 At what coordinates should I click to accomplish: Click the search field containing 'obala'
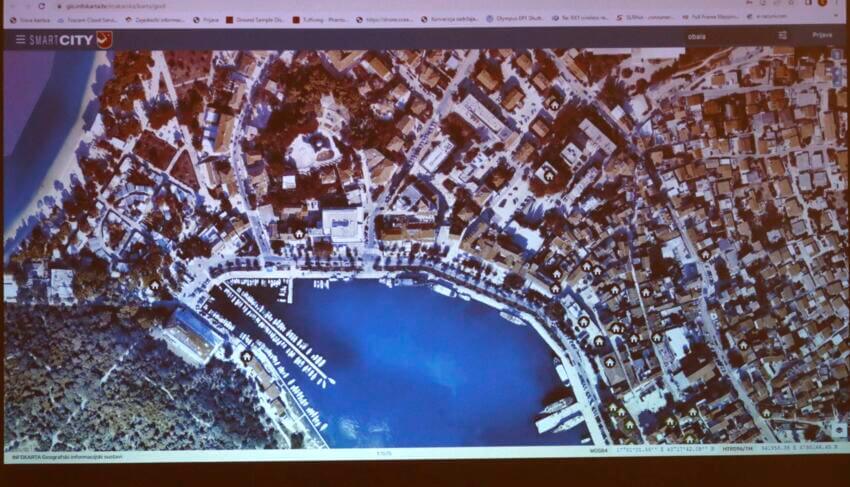tap(720, 36)
